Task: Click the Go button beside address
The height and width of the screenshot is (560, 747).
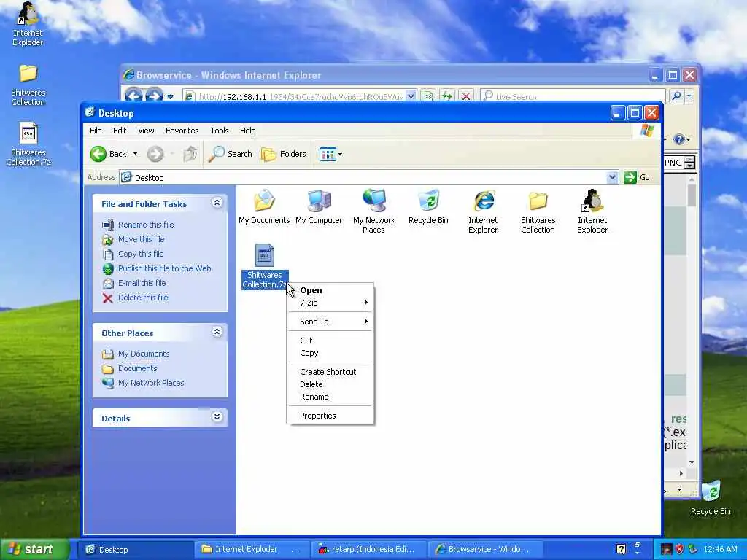Action: pyautogui.click(x=637, y=177)
